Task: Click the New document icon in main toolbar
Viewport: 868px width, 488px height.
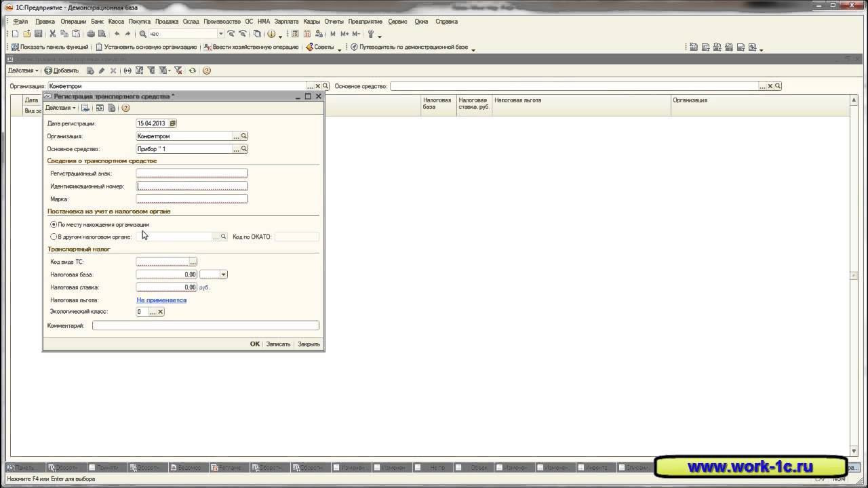Action: pos(15,34)
